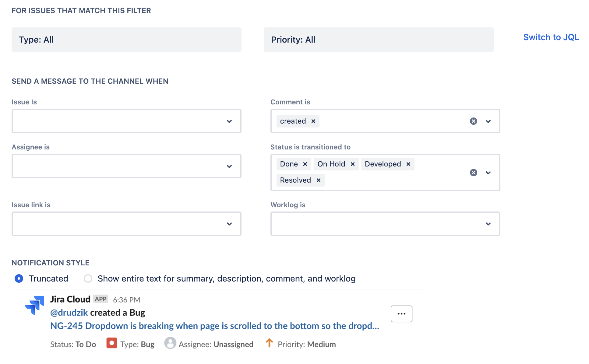Viewport: 589px width, 364px height.
Task: Expand the Issue Is dropdown
Action: click(126, 121)
